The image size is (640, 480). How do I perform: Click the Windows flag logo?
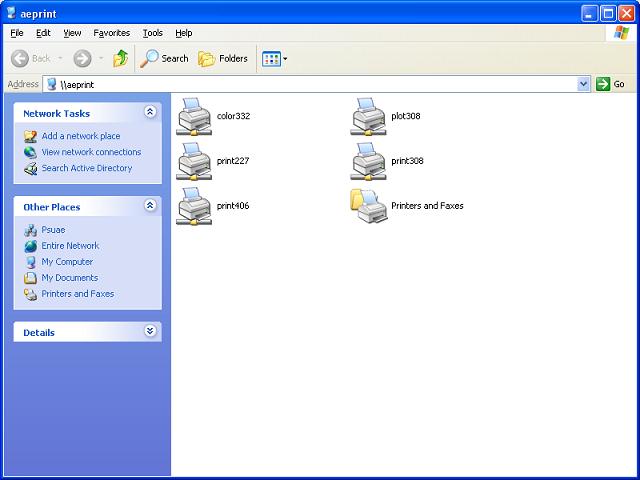(621, 33)
